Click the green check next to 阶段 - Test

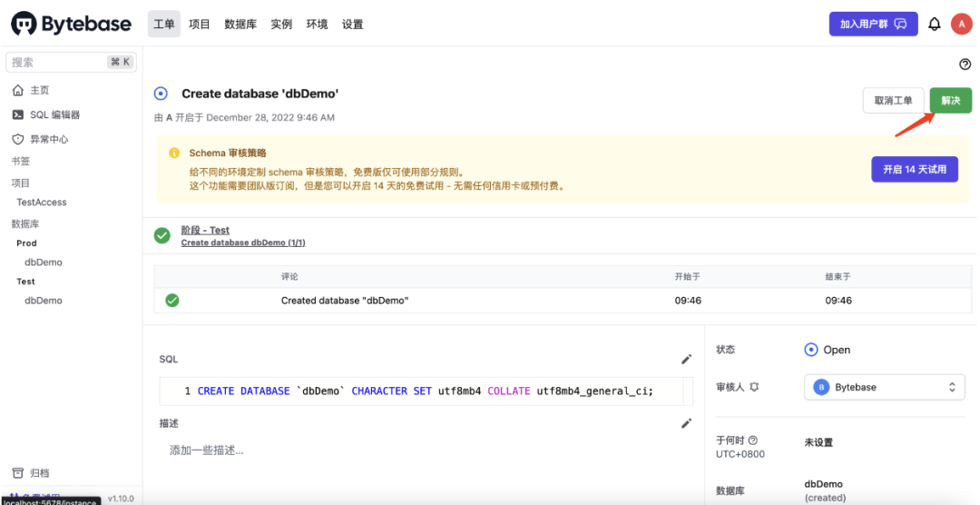pyautogui.click(x=162, y=235)
